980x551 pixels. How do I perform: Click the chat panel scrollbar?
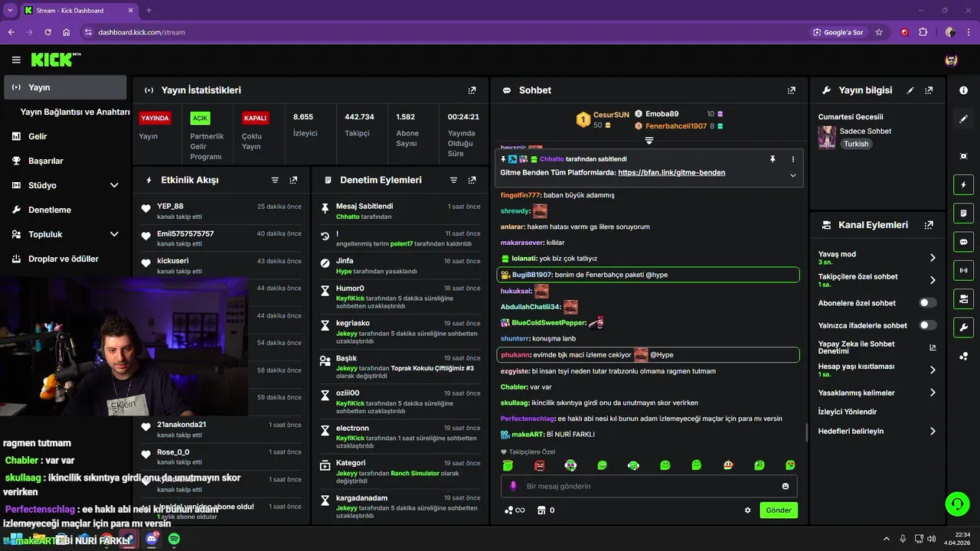point(805,432)
